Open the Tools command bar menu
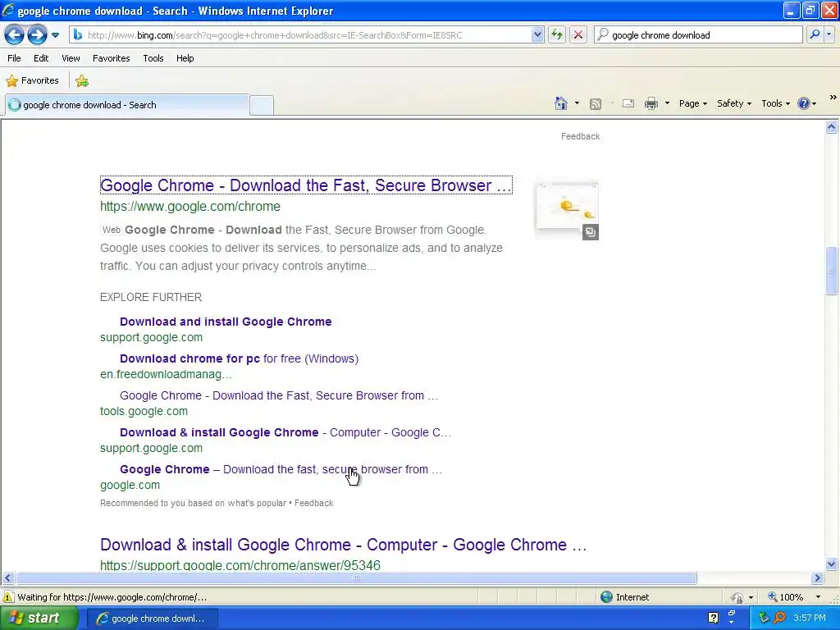This screenshot has height=630, width=840. pyautogui.click(x=776, y=103)
